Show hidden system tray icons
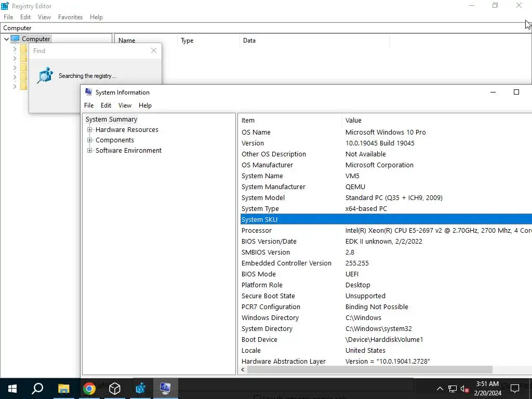The image size is (532, 399). pyautogui.click(x=440, y=389)
